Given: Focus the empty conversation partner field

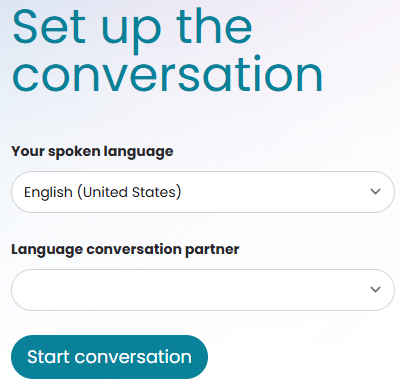Looking at the screenshot, I should 203,290.
